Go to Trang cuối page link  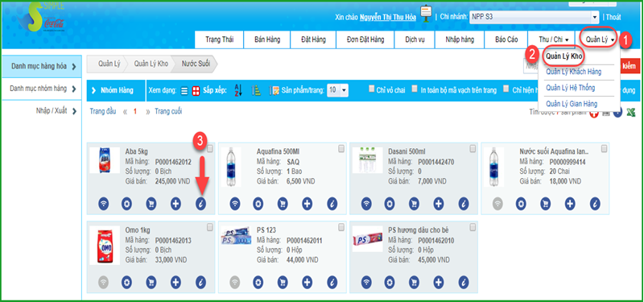(168, 111)
